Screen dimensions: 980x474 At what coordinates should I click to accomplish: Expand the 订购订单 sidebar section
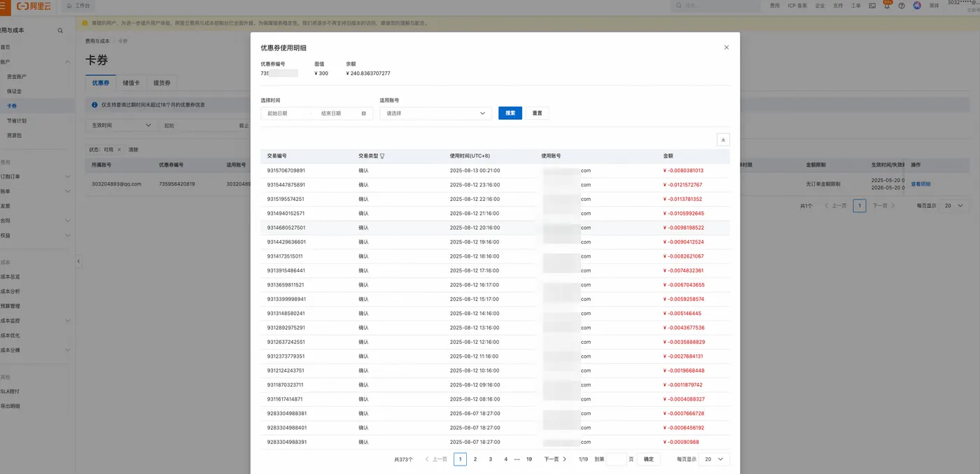click(67, 176)
